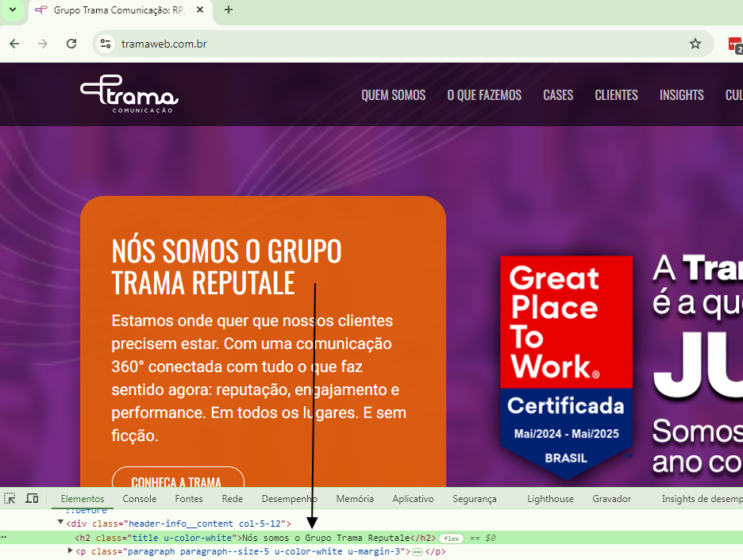Toggle the device toolbar icon in DevTools
This screenshot has height=560, width=743.
tap(33, 498)
